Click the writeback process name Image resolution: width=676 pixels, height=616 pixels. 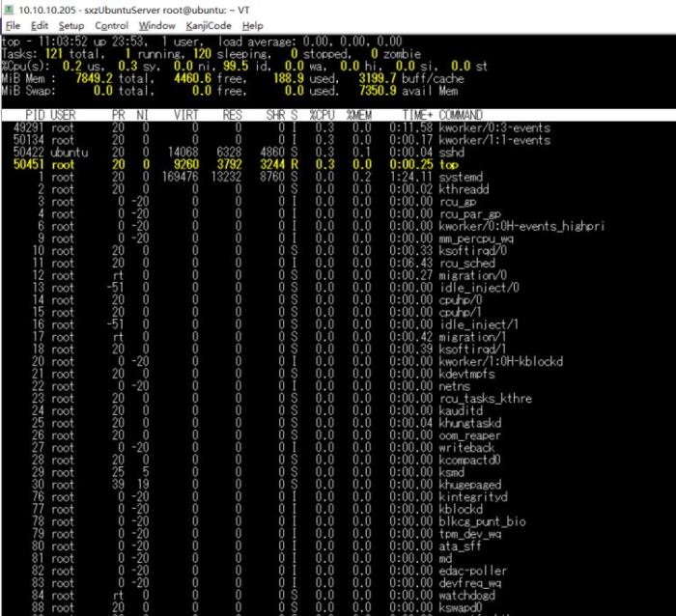click(x=466, y=447)
